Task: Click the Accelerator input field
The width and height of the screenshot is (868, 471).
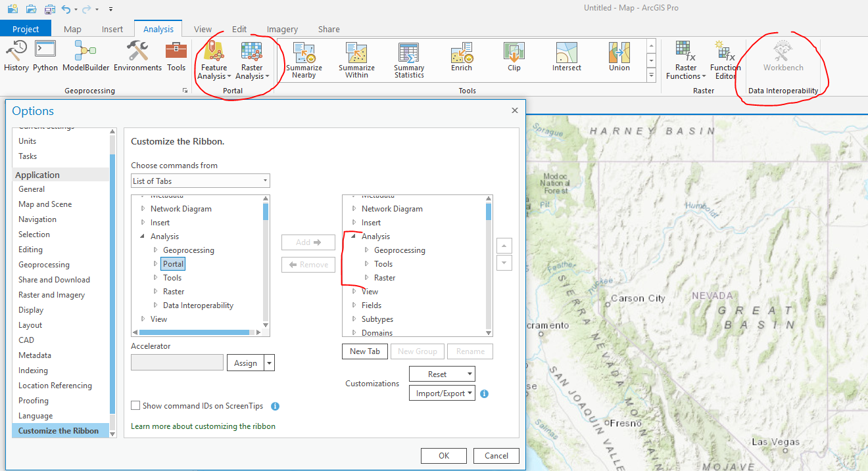Action: [177, 363]
